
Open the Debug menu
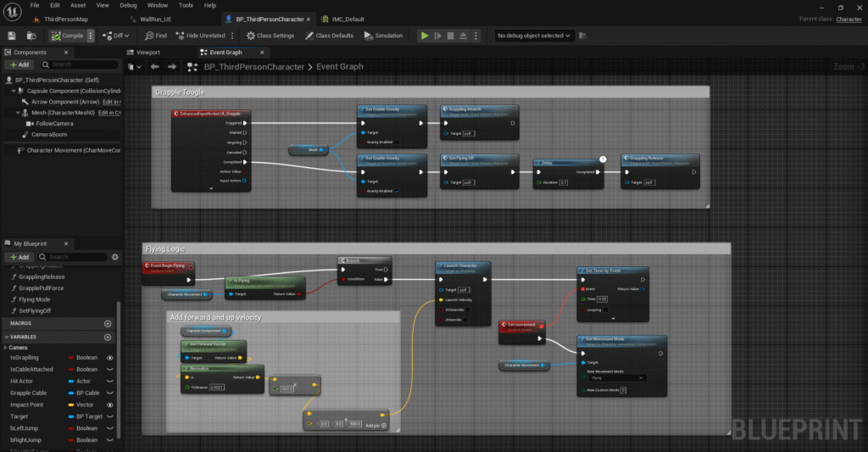pyautogui.click(x=129, y=5)
